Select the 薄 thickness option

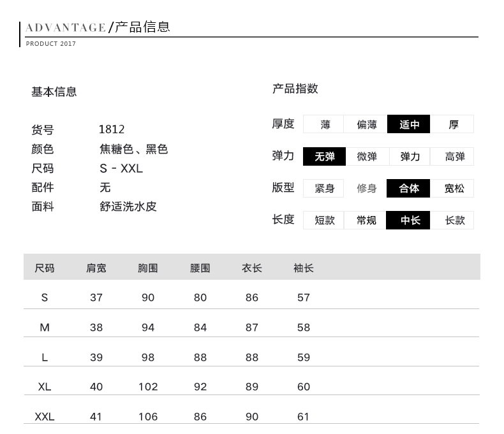click(x=324, y=124)
